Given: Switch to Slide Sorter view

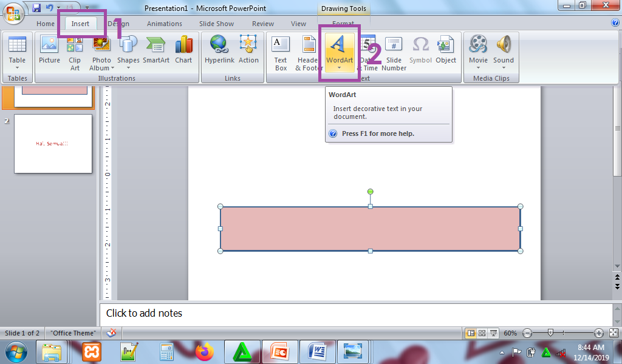Looking at the screenshot, I should coord(482,333).
